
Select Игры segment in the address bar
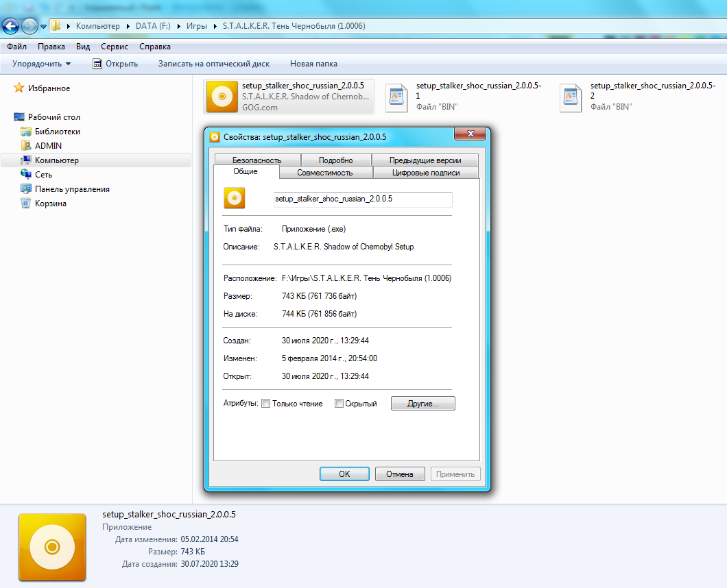197,26
